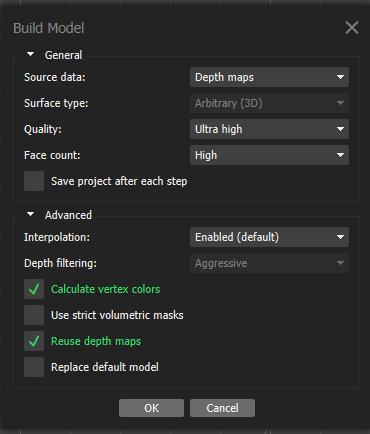Screen dimensions: 370x434
Task: Open the Quality dropdown set to Ultra high
Action: point(269,129)
